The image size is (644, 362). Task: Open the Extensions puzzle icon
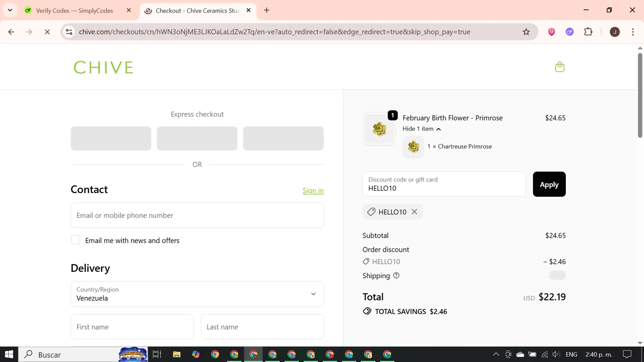point(588,32)
